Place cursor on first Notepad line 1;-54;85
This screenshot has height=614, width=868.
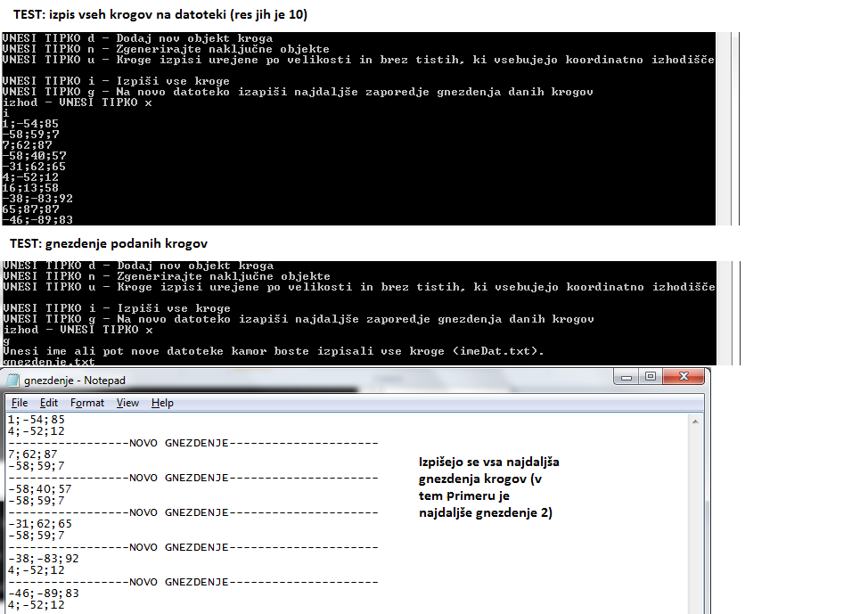click(x=36, y=419)
